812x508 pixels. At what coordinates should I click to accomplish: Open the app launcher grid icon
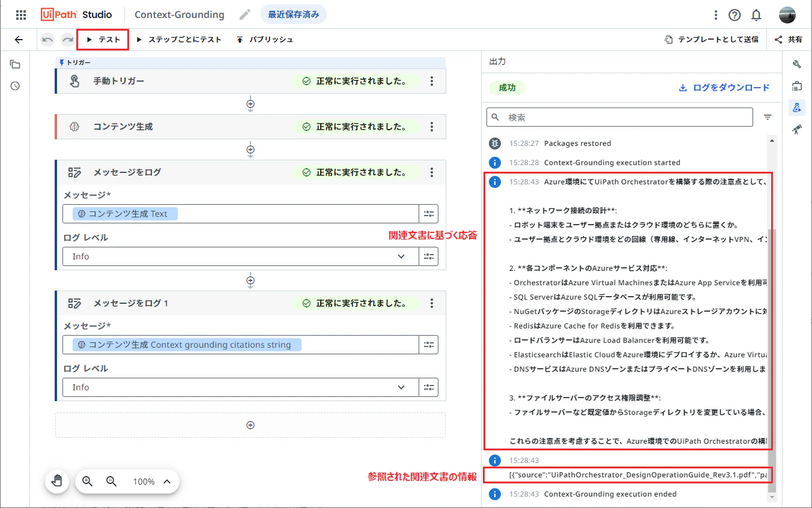21,14
